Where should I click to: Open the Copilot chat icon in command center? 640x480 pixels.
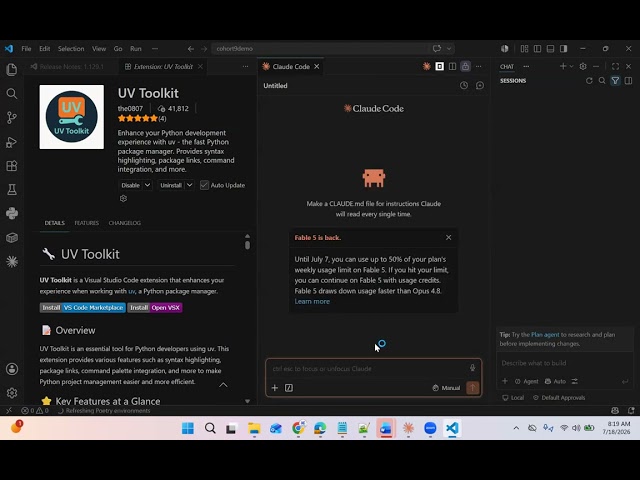(437, 49)
